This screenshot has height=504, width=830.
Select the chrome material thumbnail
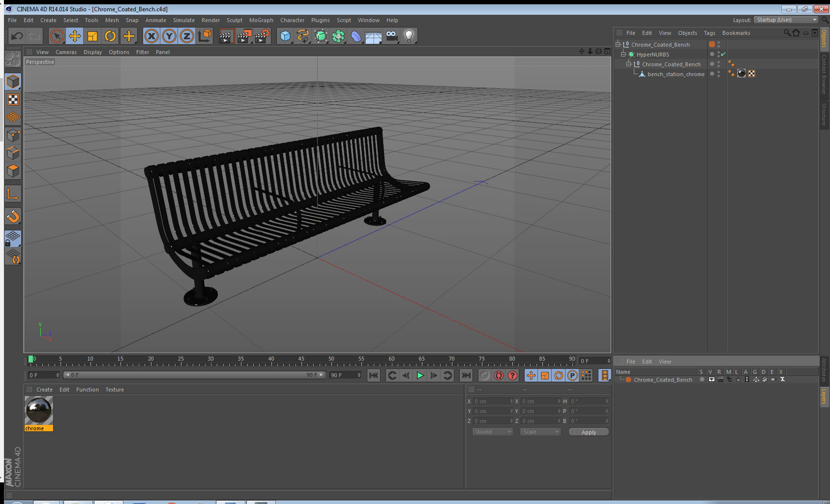point(39,411)
